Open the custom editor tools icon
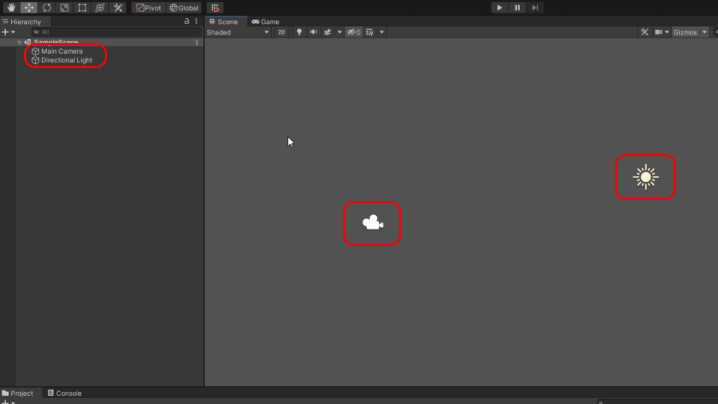This screenshot has height=404, width=718. click(x=118, y=8)
